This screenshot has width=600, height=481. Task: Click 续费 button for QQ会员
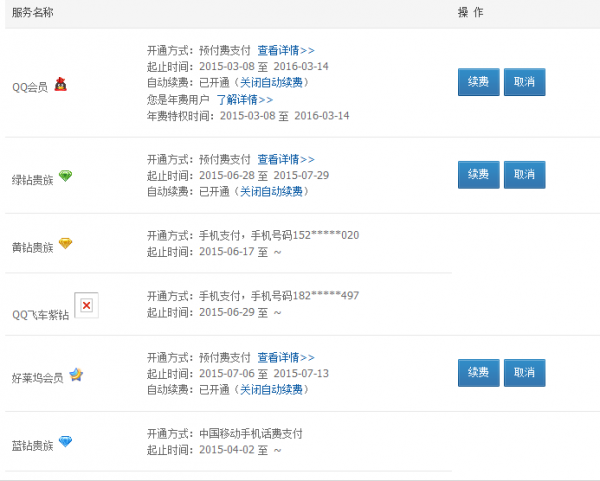coord(479,82)
